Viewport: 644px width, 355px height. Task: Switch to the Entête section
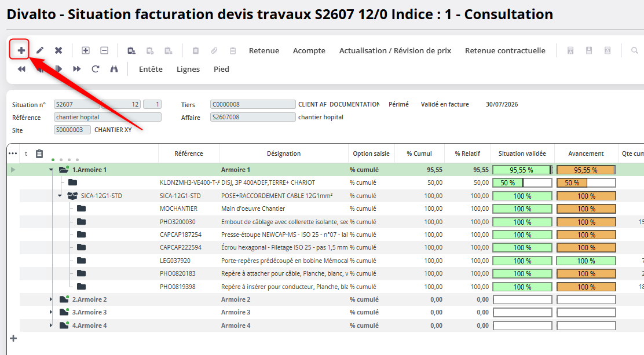point(151,69)
